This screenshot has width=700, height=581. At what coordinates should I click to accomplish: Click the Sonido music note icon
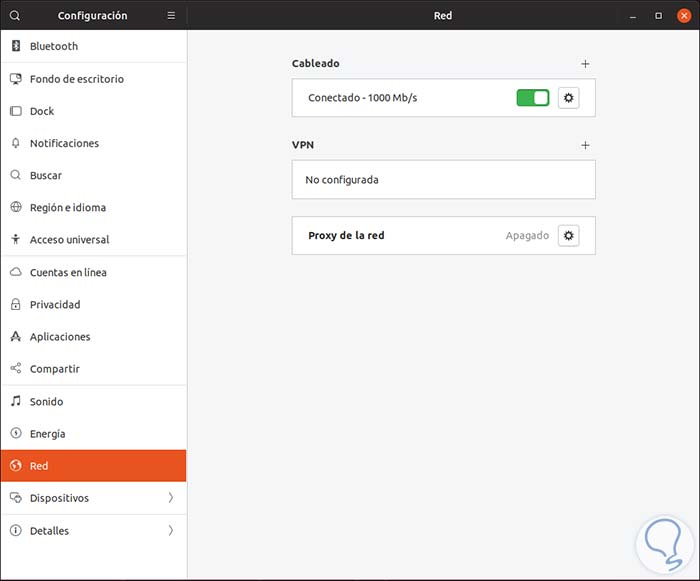pyautogui.click(x=15, y=402)
